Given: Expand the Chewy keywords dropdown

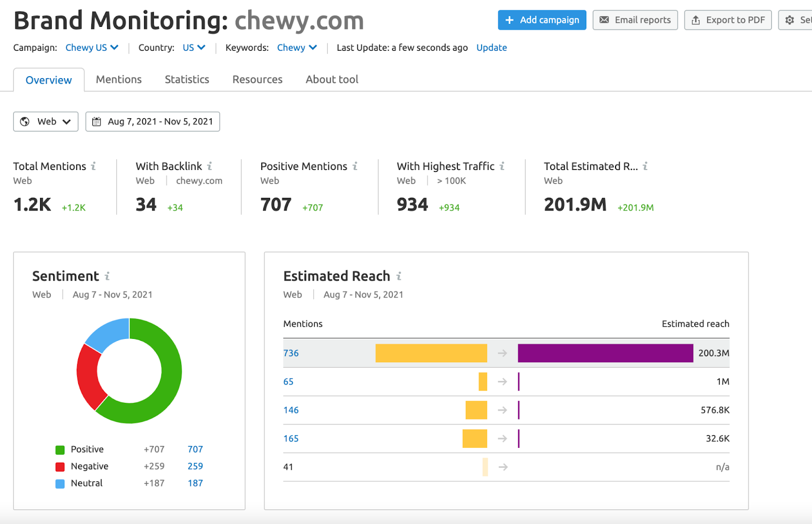Looking at the screenshot, I should tap(297, 48).
